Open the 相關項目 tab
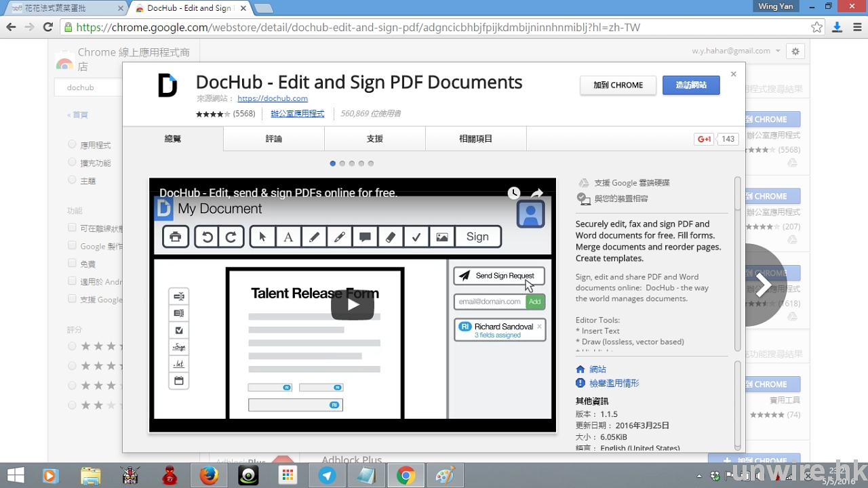868x488 pixels. click(x=475, y=139)
